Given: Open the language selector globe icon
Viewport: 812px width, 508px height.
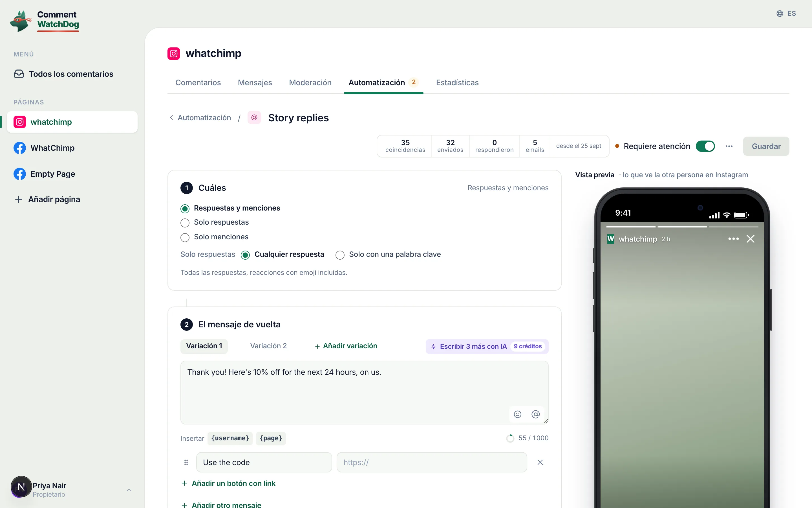Looking at the screenshot, I should (780, 14).
